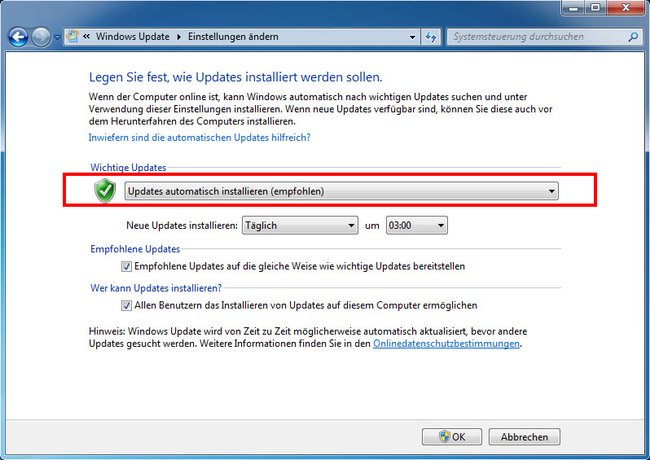This screenshot has width=650, height=460.
Task: Open the 03:00 time dropdown
Action: pos(417,225)
